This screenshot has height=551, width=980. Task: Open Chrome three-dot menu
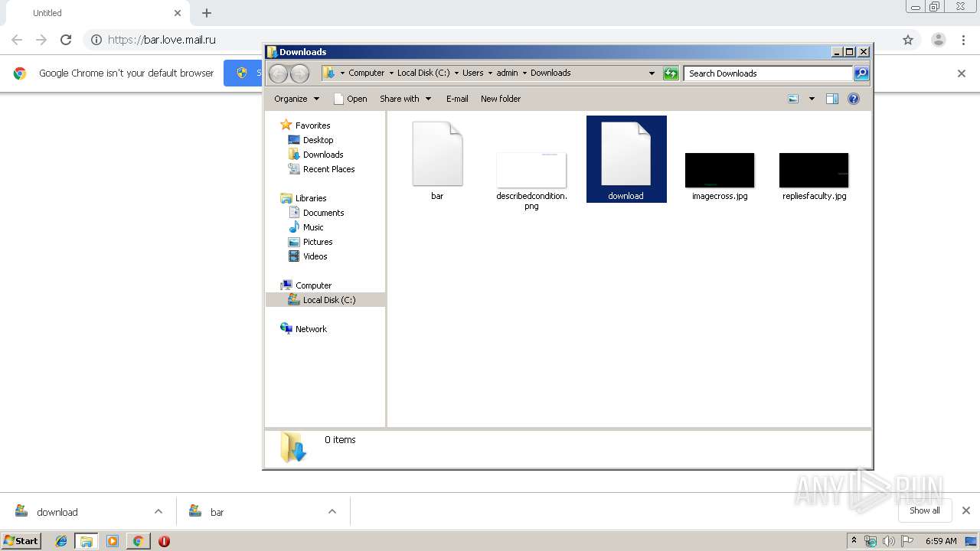point(964,40)
